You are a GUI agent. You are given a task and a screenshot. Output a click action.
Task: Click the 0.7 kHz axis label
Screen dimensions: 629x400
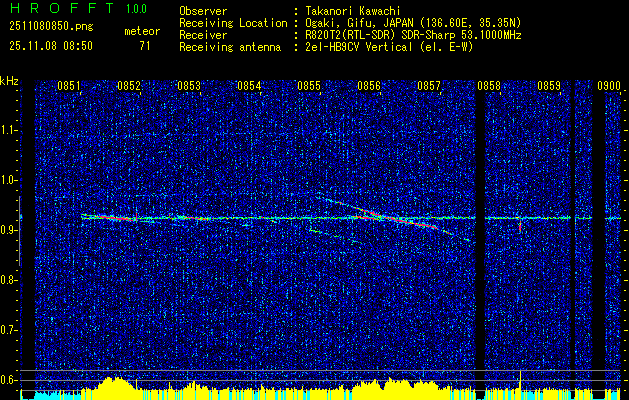click(x=9, y=330)
